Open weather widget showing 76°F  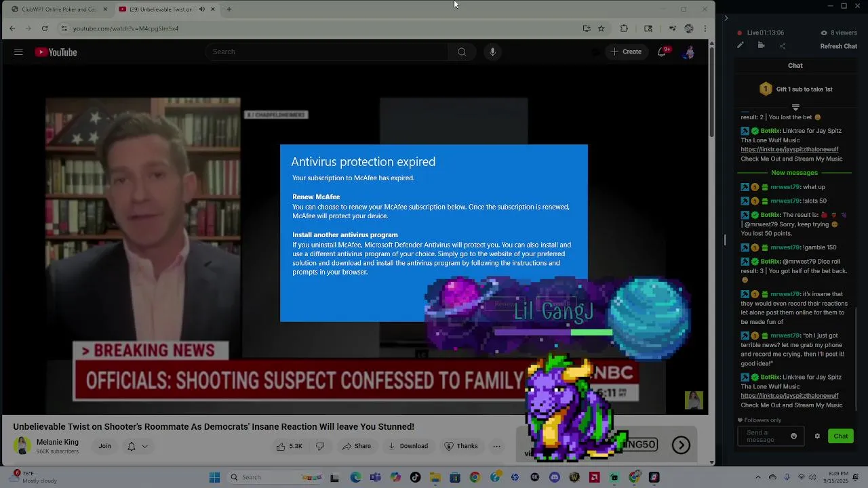34,477
